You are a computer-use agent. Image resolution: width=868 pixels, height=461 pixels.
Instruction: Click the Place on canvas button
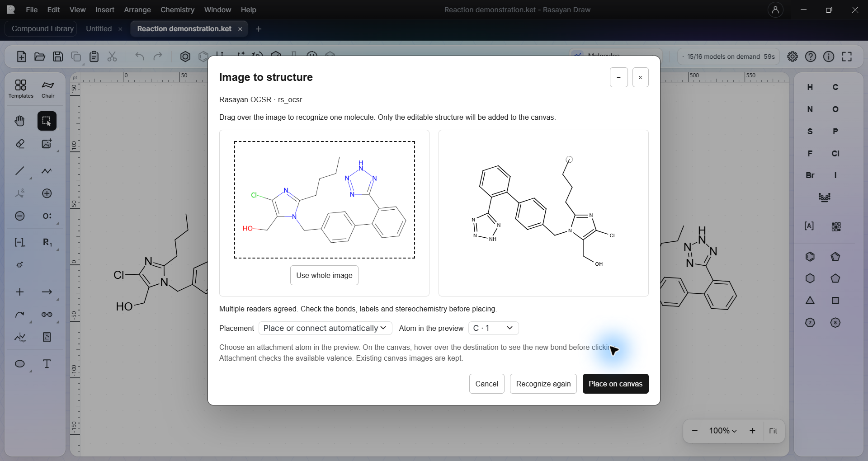(x=615, y=384)
